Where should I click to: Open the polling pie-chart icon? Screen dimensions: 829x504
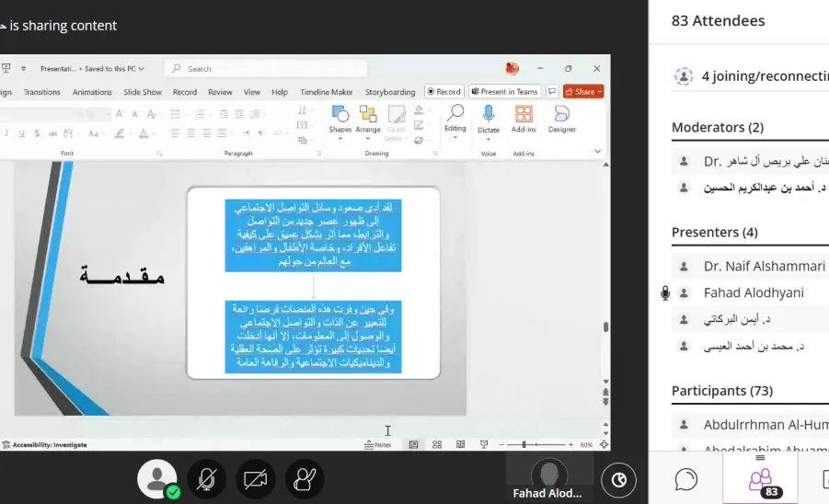618,480
